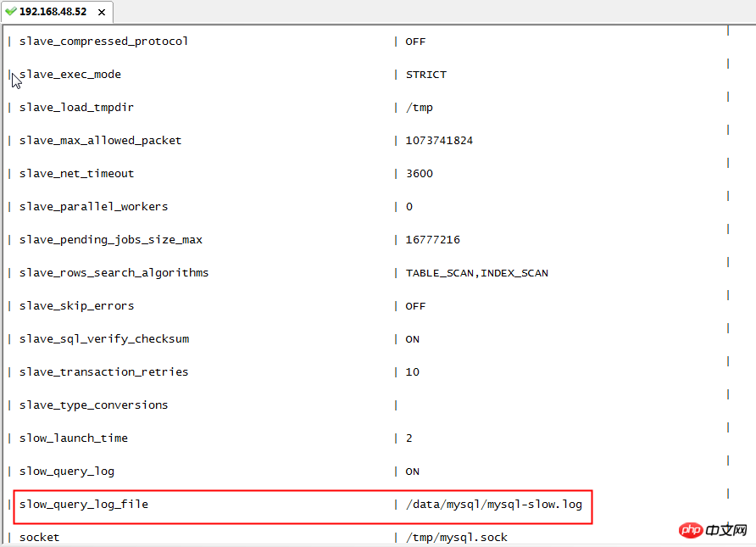This screenshot has height=547, width=756.
Task: Click the green connected checkmark icon
Action: pos(11,11)
